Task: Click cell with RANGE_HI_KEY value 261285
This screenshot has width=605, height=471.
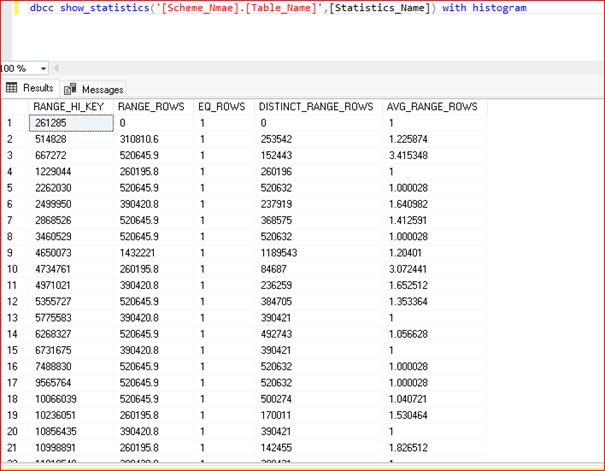Action: pos(69,123)
